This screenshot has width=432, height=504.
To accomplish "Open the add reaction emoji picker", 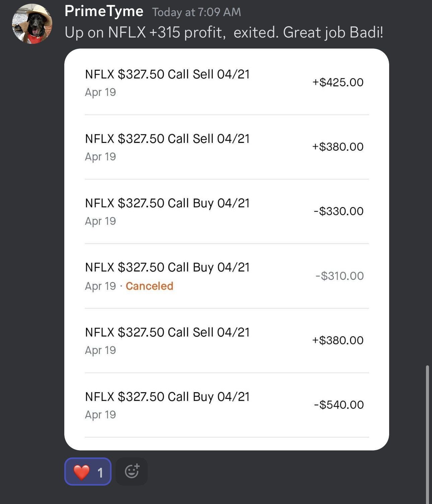I will tap(132, 471).
